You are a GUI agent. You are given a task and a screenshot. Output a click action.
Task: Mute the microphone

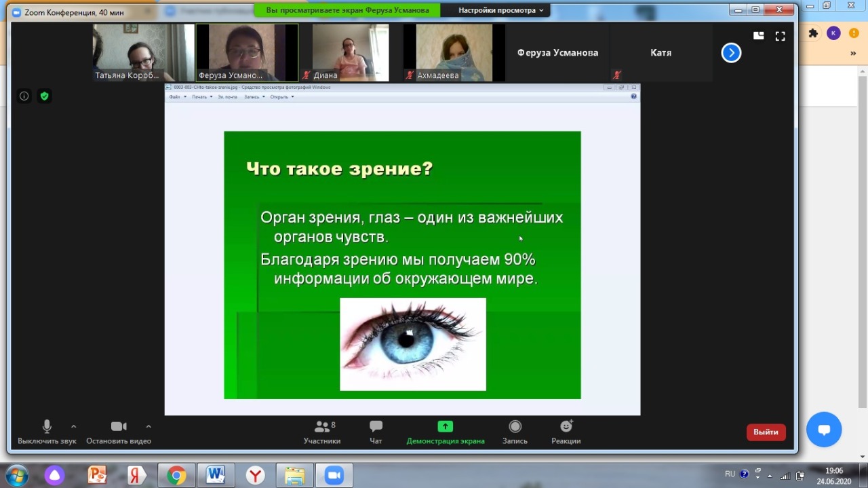(x=47, y=427)
